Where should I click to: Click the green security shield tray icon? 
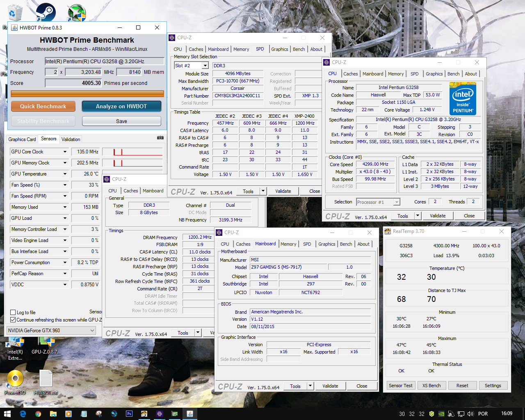[431, 414]
